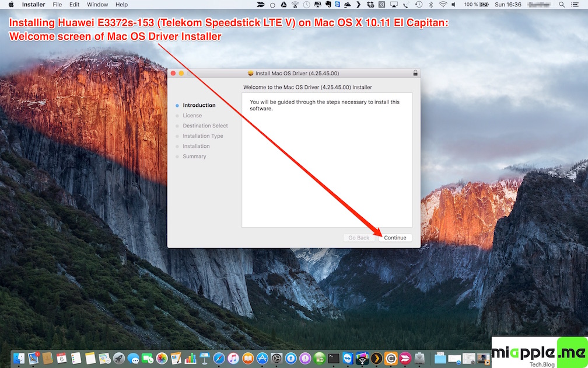Open the Help menu
This screenshot has width=588, height=368.
tap(121, 5)
